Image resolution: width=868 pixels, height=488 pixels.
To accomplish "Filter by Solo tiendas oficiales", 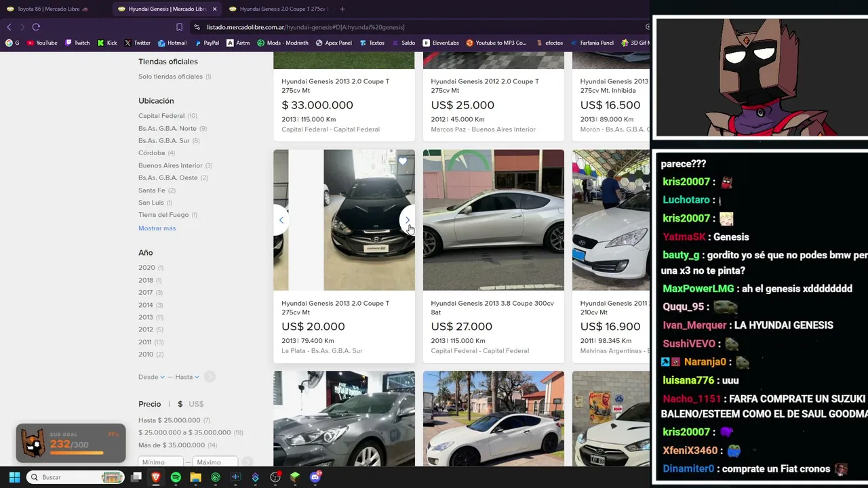I will [174, 77].
